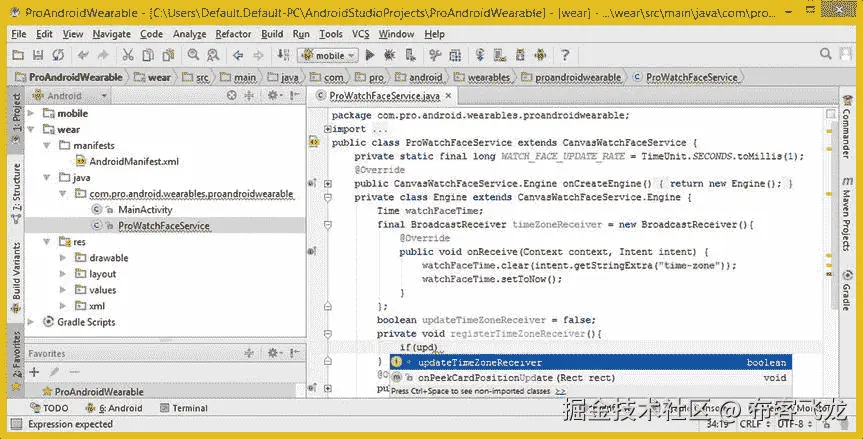Click the Debug bug icon
The height and width of the screenshot is (439, 863).
click(390, 55)
